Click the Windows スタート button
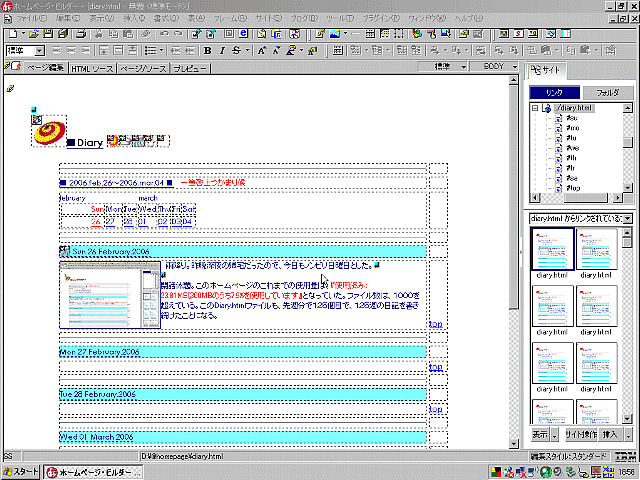Image resolution: width=640 pixels, height=480 pixels. [x=21, y=471]
